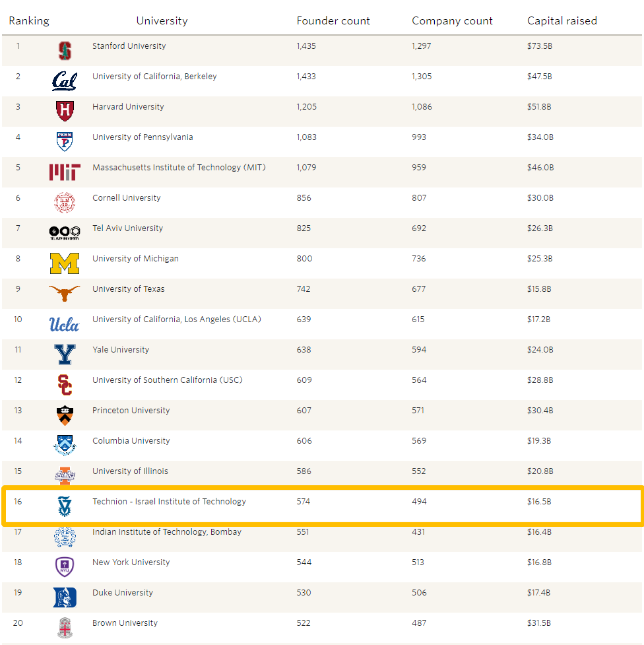Click the UCLA script logo

(x=65, y=324)
